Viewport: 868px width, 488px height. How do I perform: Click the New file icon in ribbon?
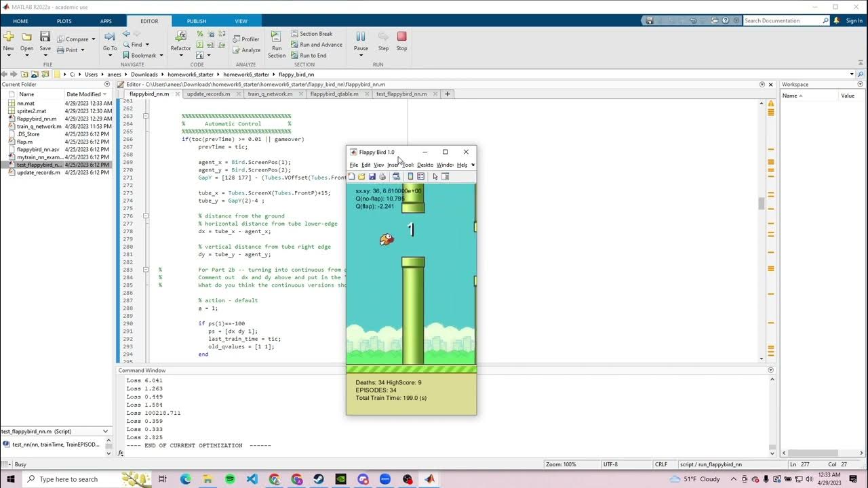(x=8, y=37)
